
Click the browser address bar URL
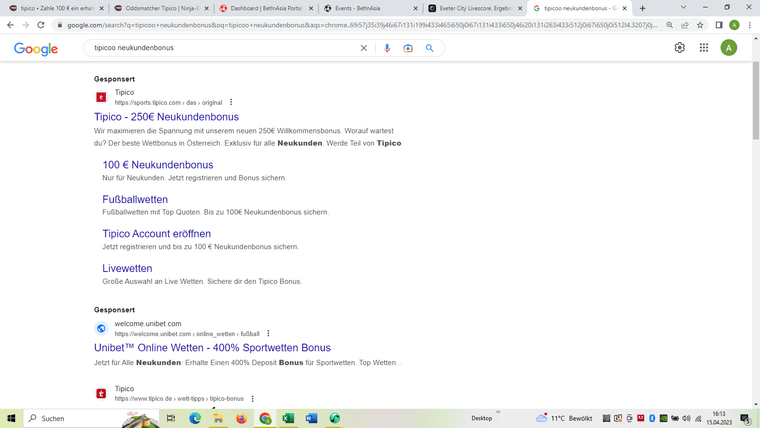[361, 25]
